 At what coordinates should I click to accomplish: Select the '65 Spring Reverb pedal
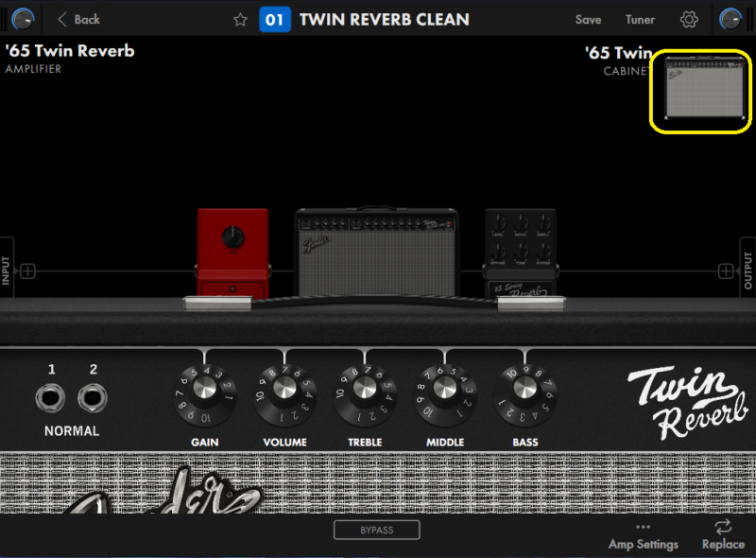(520, 253)
